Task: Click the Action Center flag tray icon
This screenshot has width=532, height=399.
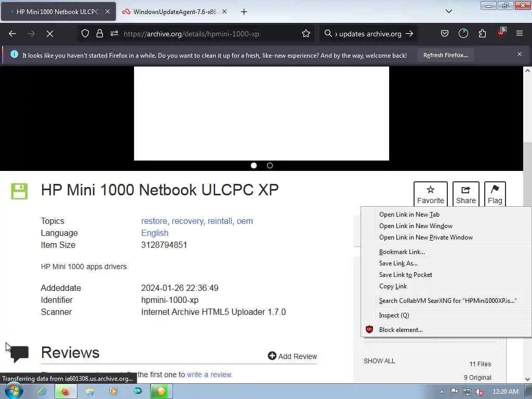Action: pyautogui.click(x=454, y=392)
